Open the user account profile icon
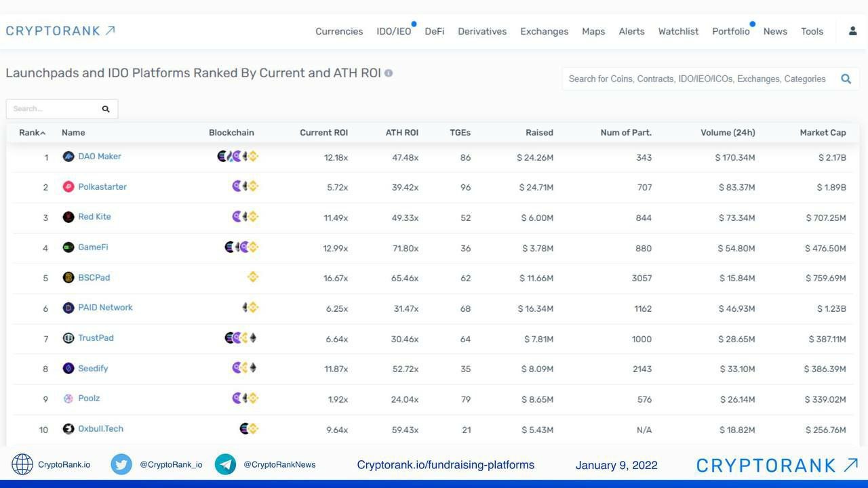The width and height of the screenshot is (868, 488). (852, 31)
